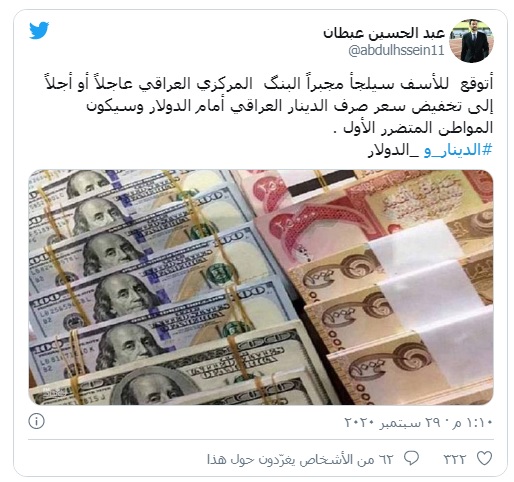Image resolution: width=514 pixels, height=482 pixels.
Task: Open display name عبد الحسين عبطان
Action: tap(384, 33)
